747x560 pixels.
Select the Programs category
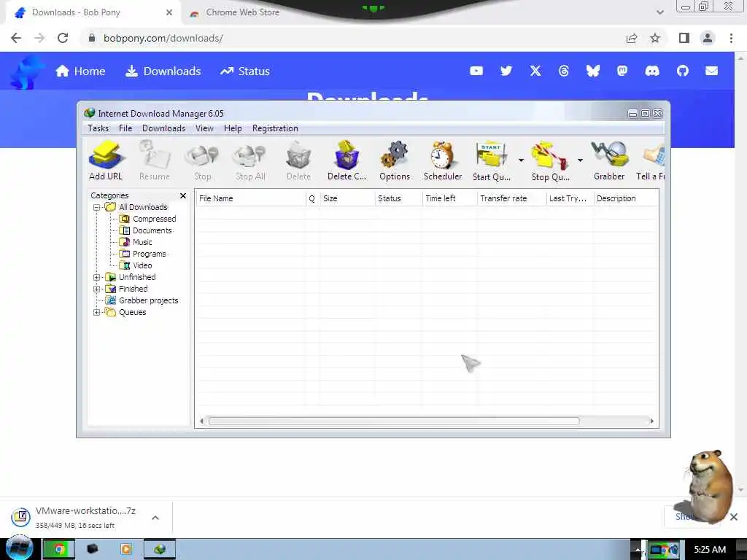tap(143, 254)
